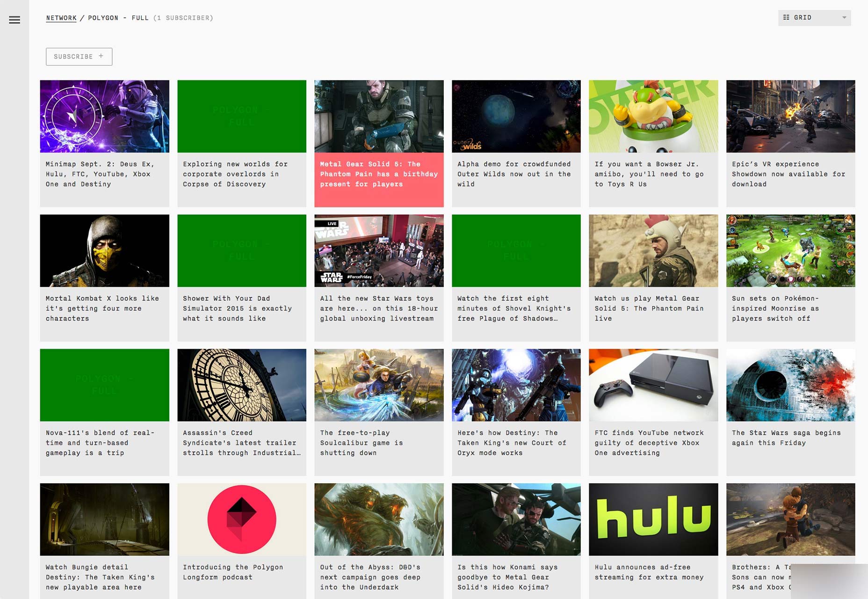Click the Xbox One console thumbnail

(x=653, y=385)
